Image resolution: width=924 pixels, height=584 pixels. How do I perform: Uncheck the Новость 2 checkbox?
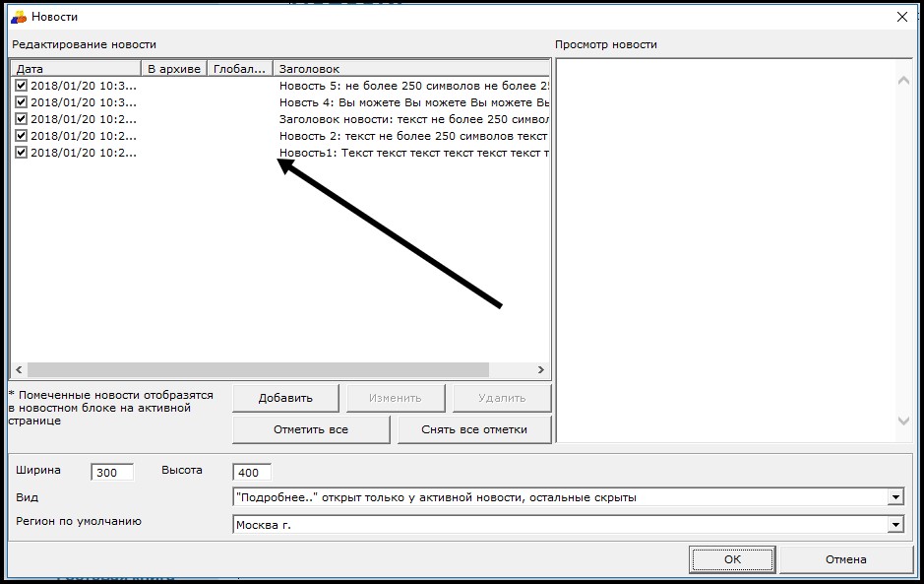coord(22,136)
